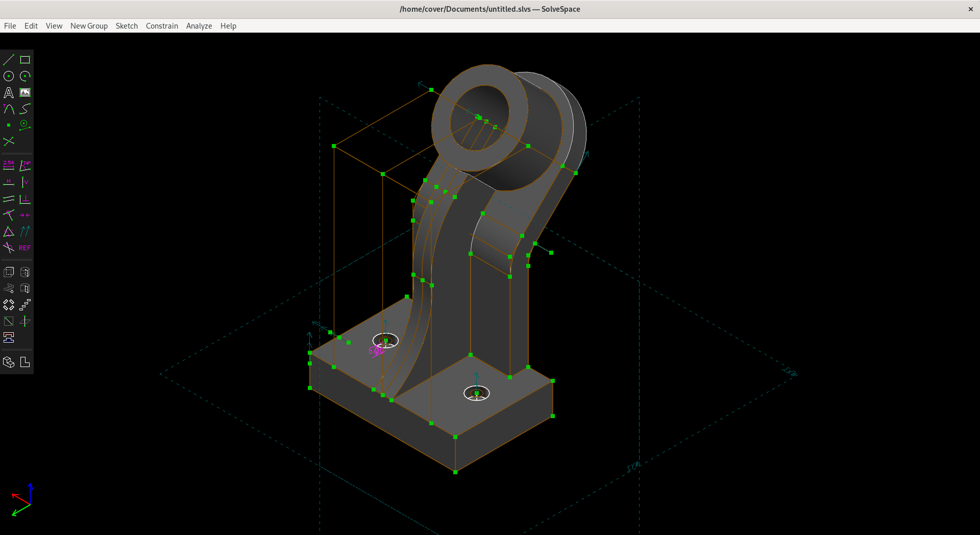Toggle the REF reference dimension button
The image size is (980, 535).
25,248
